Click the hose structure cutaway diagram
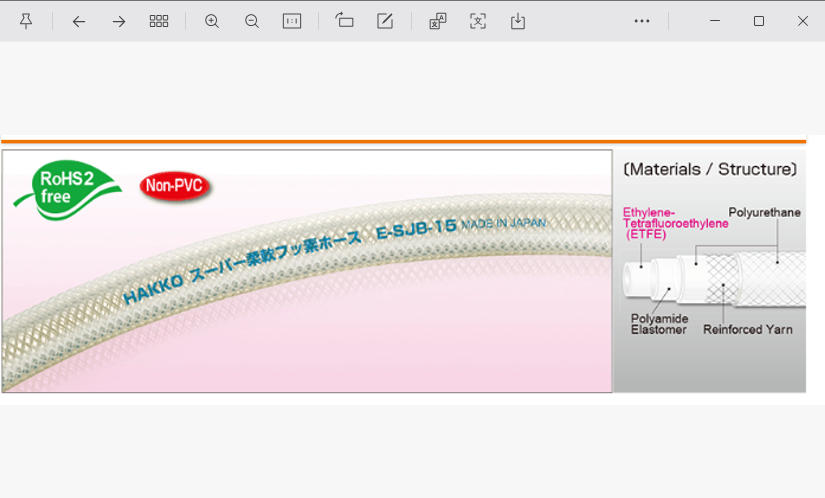825x498 pixels. coord(714,280)
